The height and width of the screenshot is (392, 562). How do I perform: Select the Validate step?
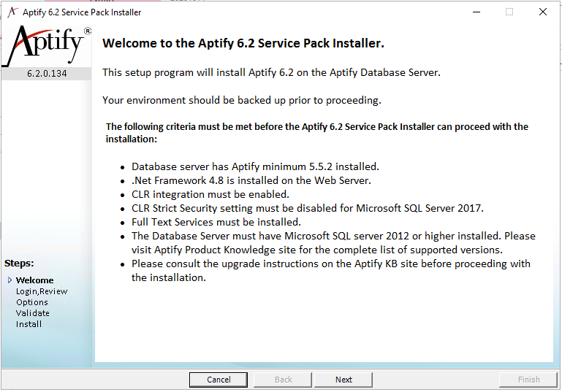[33, 313]
